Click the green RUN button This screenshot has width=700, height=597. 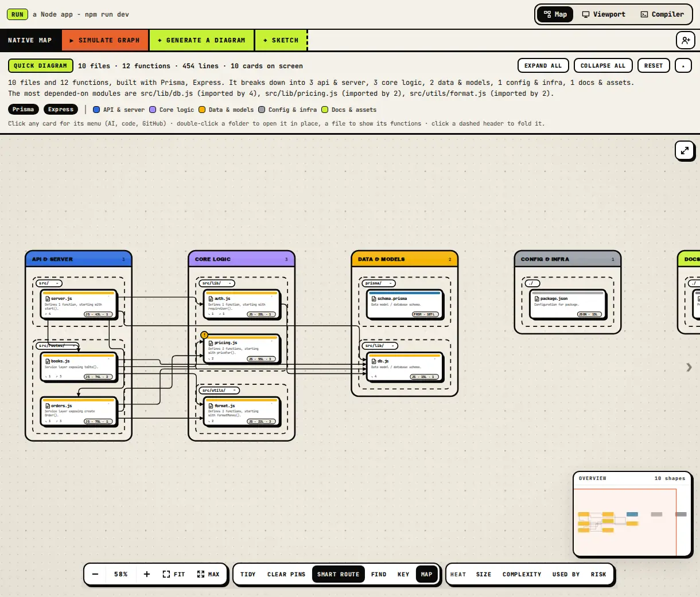18,14
